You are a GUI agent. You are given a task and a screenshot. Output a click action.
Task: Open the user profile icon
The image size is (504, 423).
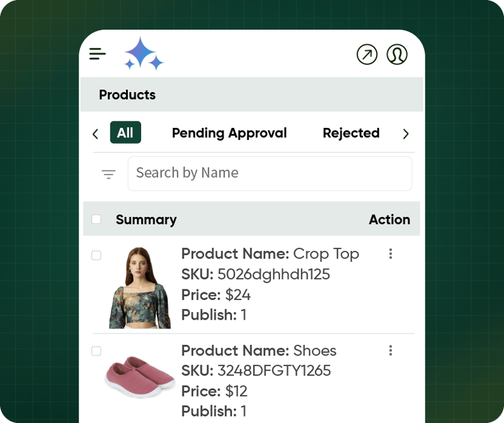398,55
